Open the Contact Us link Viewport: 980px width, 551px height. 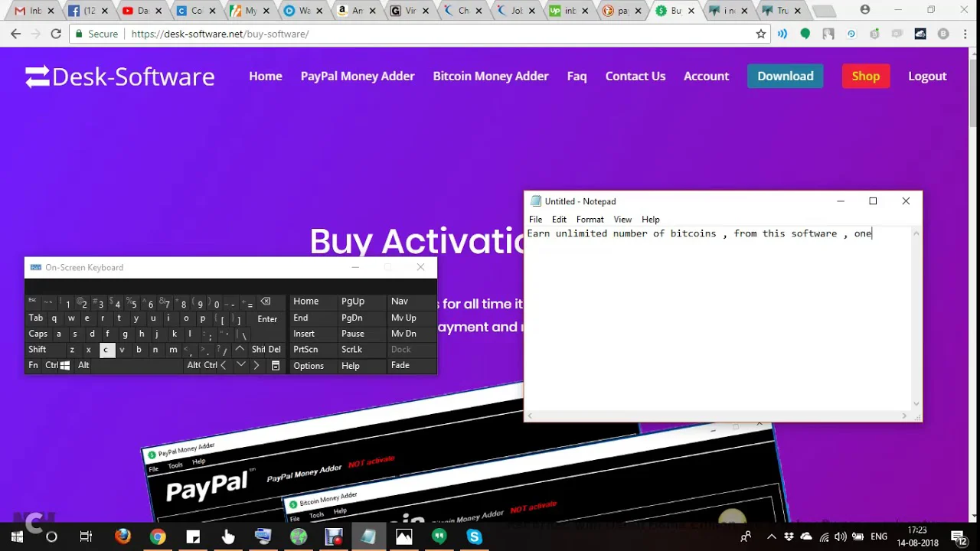[635, 76]
